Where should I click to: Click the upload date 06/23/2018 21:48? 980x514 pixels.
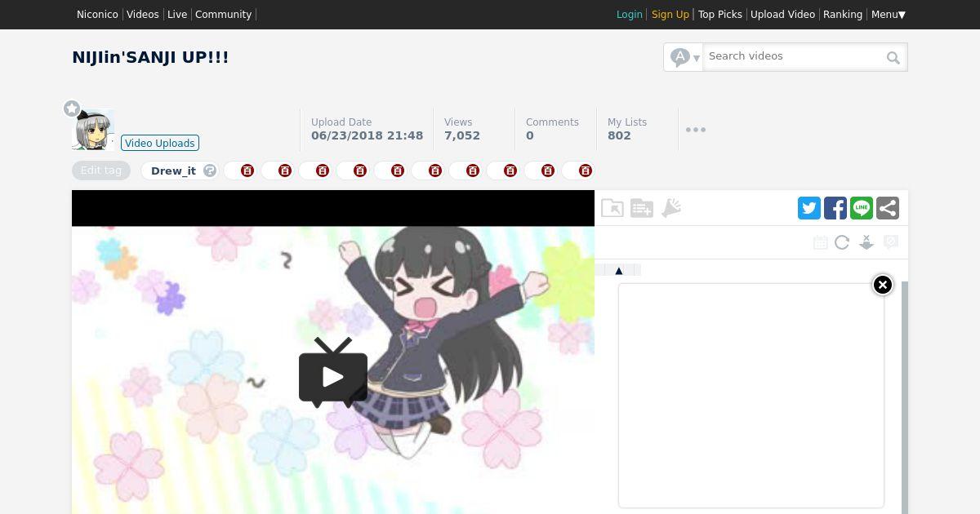coord(367,135)
